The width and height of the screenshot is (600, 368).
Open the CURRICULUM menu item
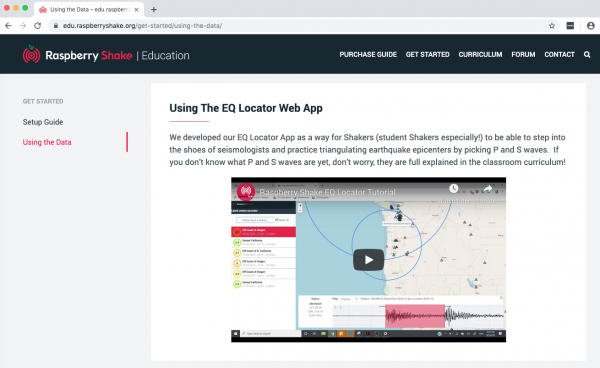480,55
